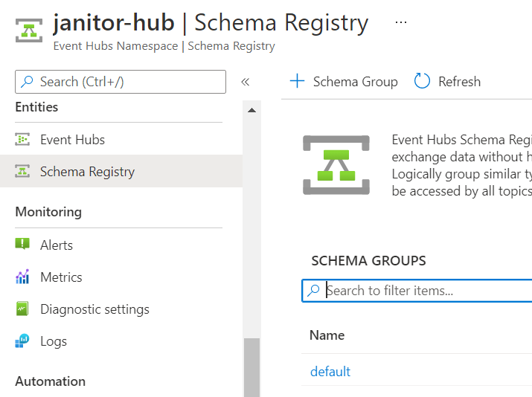Click the circular Refresh icon
Viewport: 532px width, 397px height.
pyautogui.click(x=422, y=81)
